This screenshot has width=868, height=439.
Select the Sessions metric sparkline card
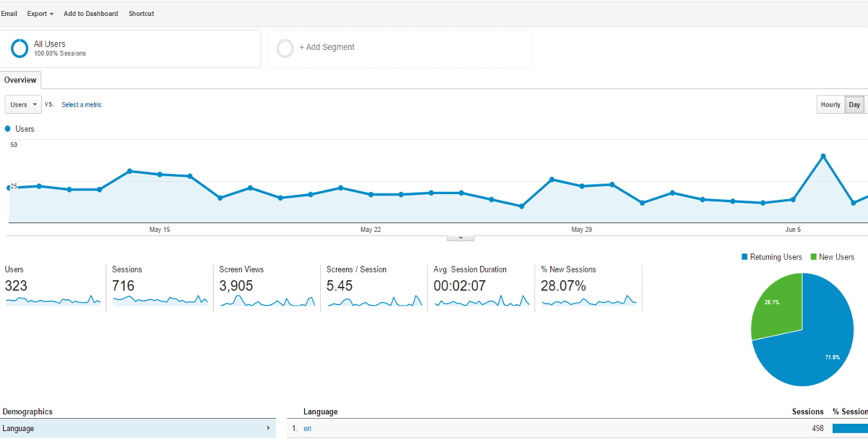[161, 286]
